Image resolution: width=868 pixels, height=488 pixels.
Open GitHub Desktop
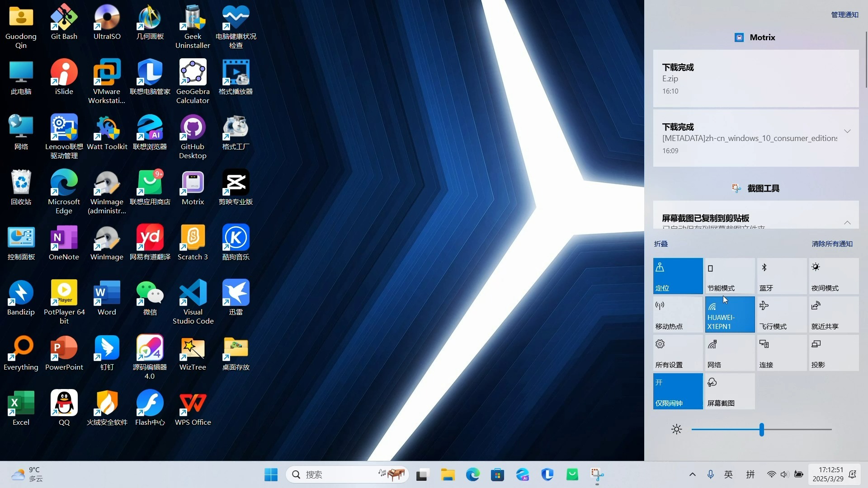coord(193,131)
